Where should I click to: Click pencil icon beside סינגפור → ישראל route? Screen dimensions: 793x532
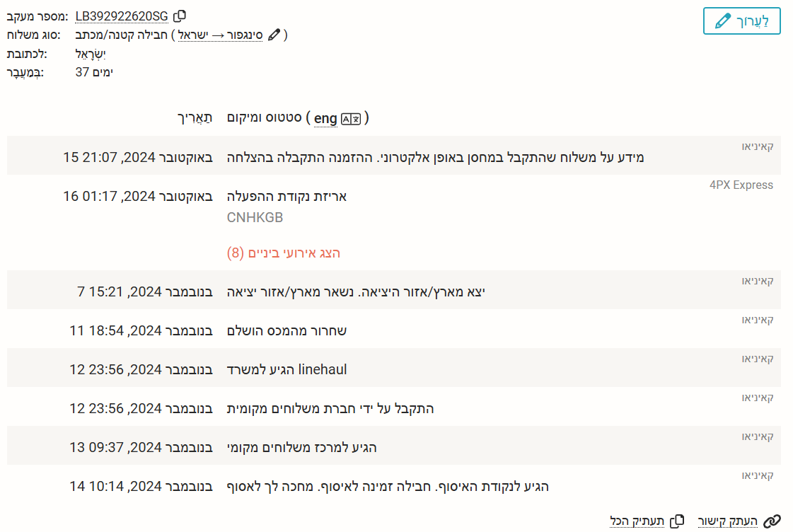(274, 35)
